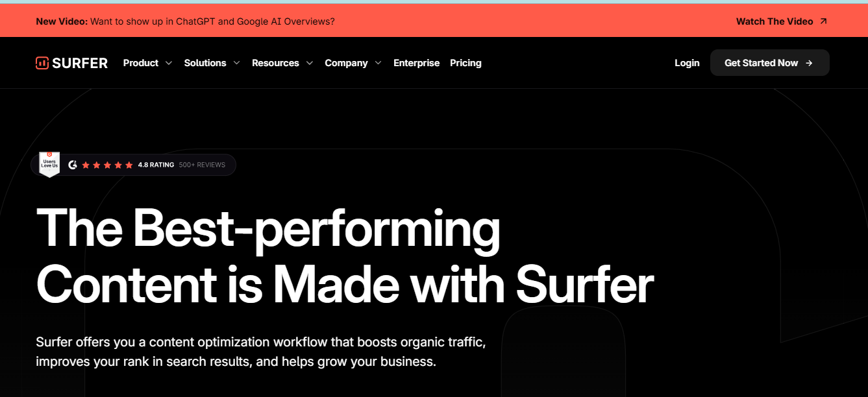Open the Company menu
The height and width of the screenshot is (397, 868).
coord(346,63)
